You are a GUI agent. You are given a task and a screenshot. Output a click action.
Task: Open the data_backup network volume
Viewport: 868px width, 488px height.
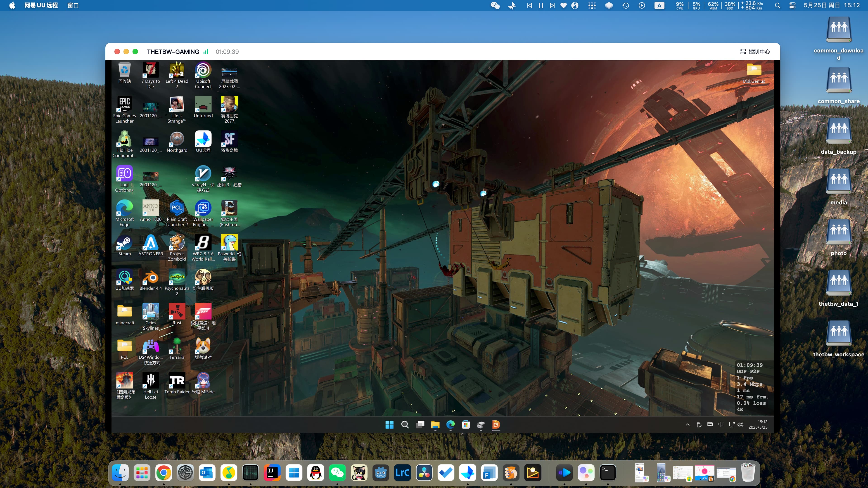[839, 136]
